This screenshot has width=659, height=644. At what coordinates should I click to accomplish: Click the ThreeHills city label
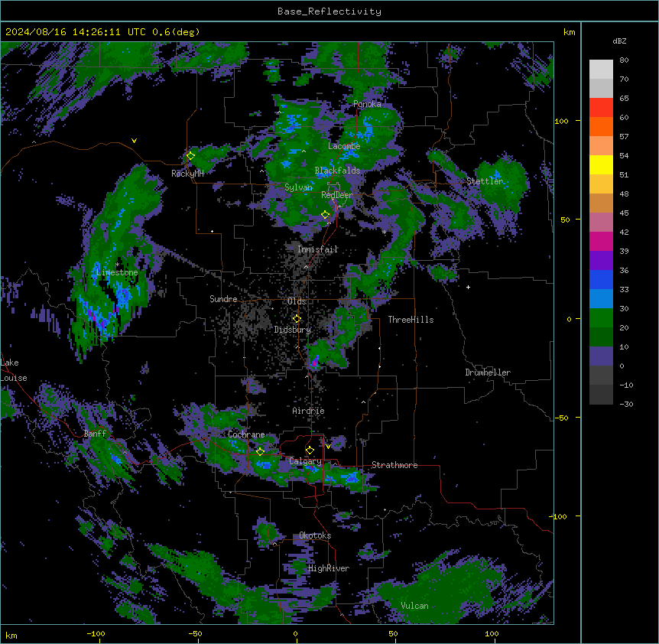tap(411, 320)
